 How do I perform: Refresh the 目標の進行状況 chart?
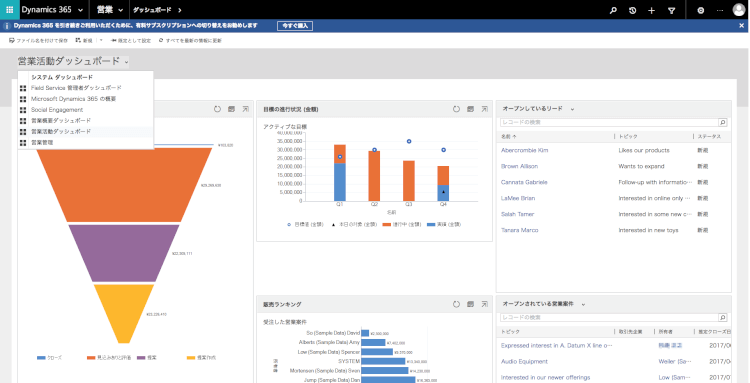pyautogui.click(x=456, y=109)
